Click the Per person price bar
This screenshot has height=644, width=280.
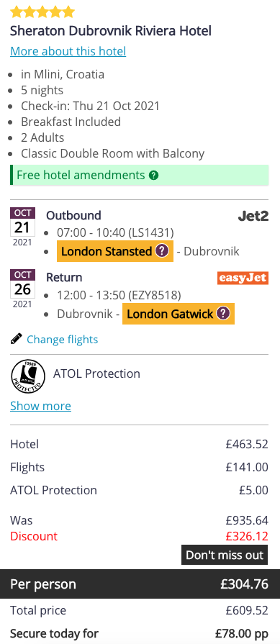(x=140, y=584)
